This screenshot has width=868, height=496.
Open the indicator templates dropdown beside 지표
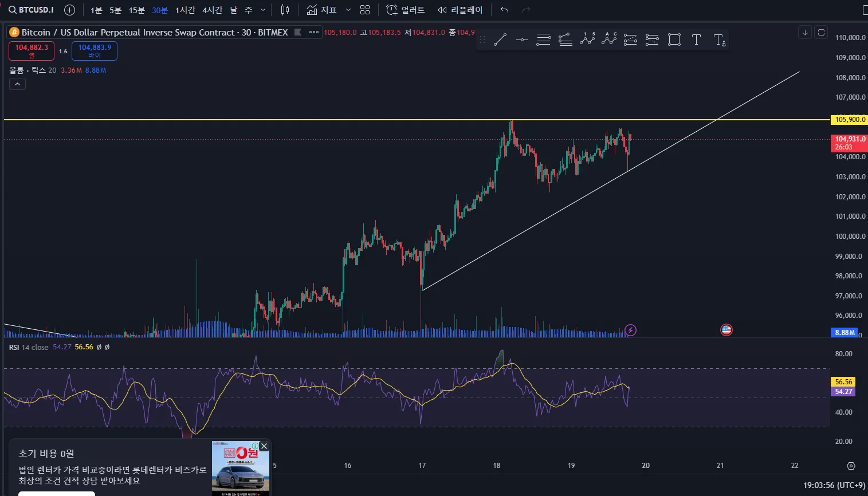coord(348,10)
